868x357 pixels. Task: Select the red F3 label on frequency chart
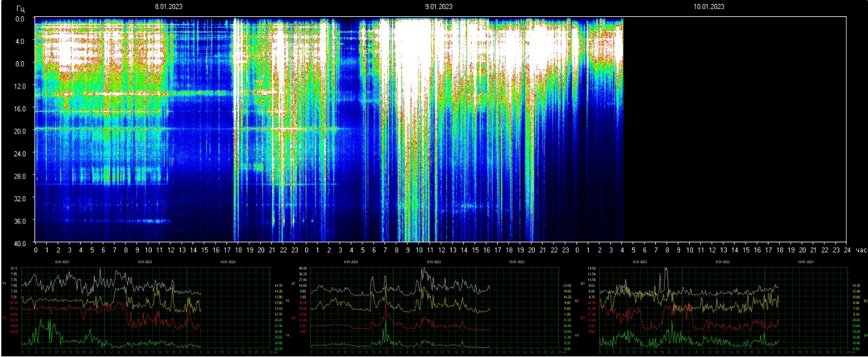point(5,318)
